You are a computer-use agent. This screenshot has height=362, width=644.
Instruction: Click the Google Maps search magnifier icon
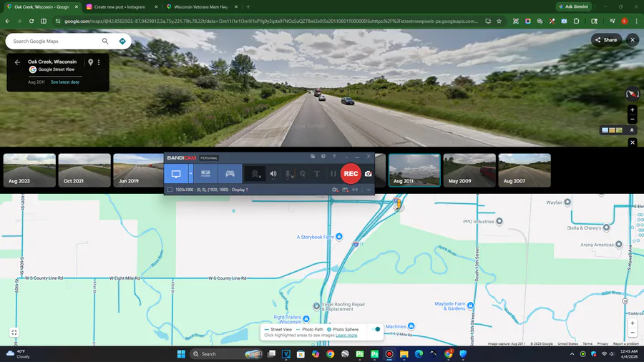(105, 41)
